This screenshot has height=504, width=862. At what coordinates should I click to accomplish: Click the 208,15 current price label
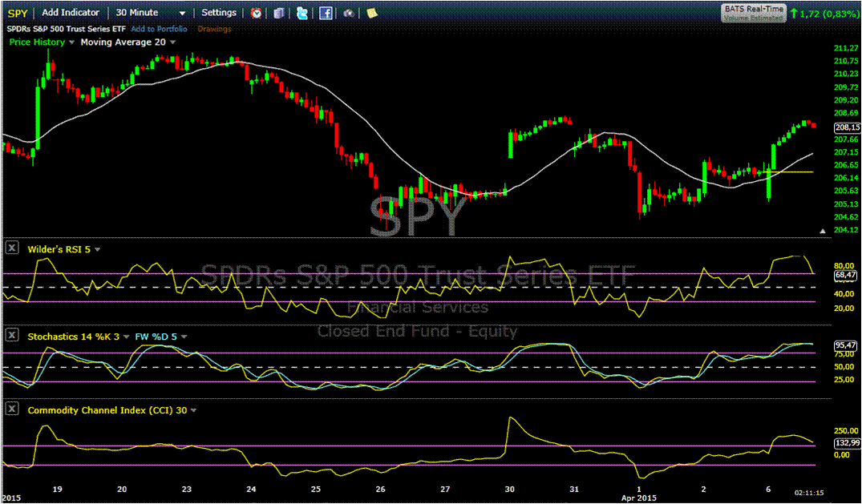pyautogui.click(x=847, y=127)
